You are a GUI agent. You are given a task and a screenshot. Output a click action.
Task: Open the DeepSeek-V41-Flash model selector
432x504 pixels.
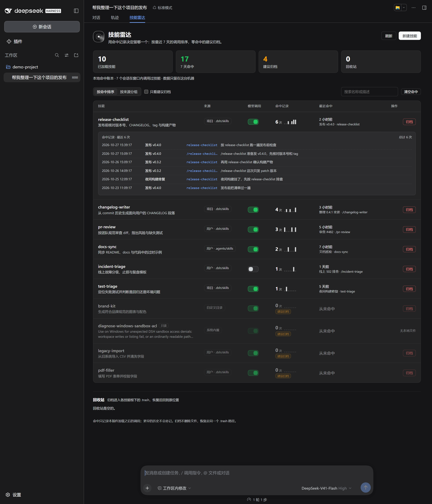click(x=326, y=488)
